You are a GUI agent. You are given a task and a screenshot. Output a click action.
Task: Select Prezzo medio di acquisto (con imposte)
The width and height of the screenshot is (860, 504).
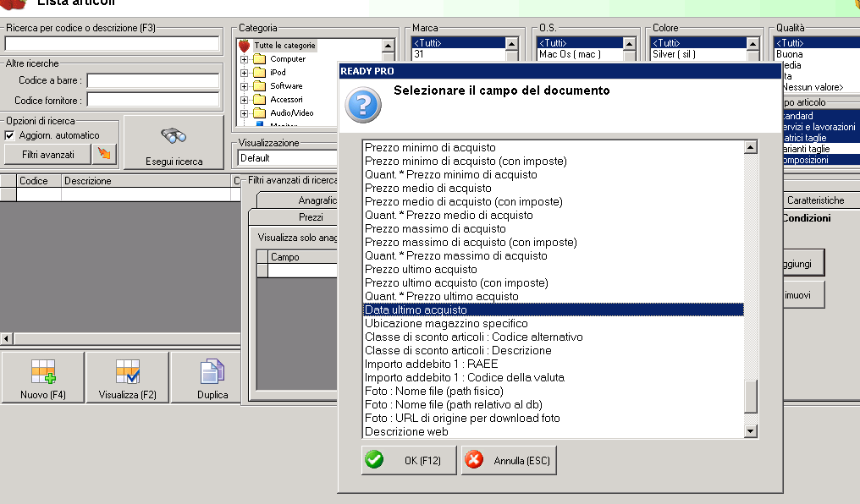[x=554, y=201]
